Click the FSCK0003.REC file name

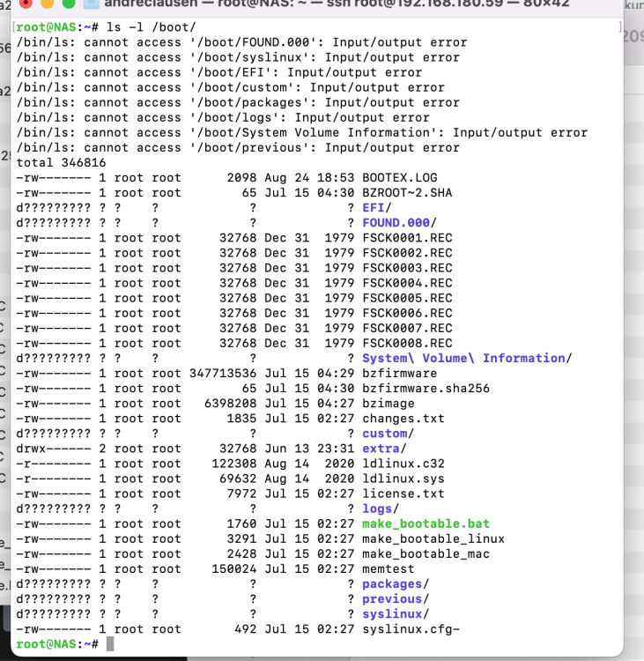[x=407, y=268]
